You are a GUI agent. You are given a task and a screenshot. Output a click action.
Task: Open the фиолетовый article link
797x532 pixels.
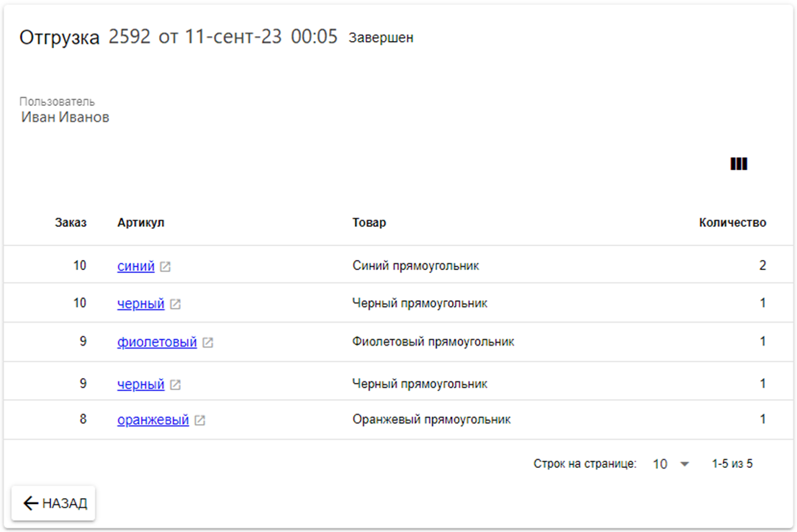(x=157, y=342)
